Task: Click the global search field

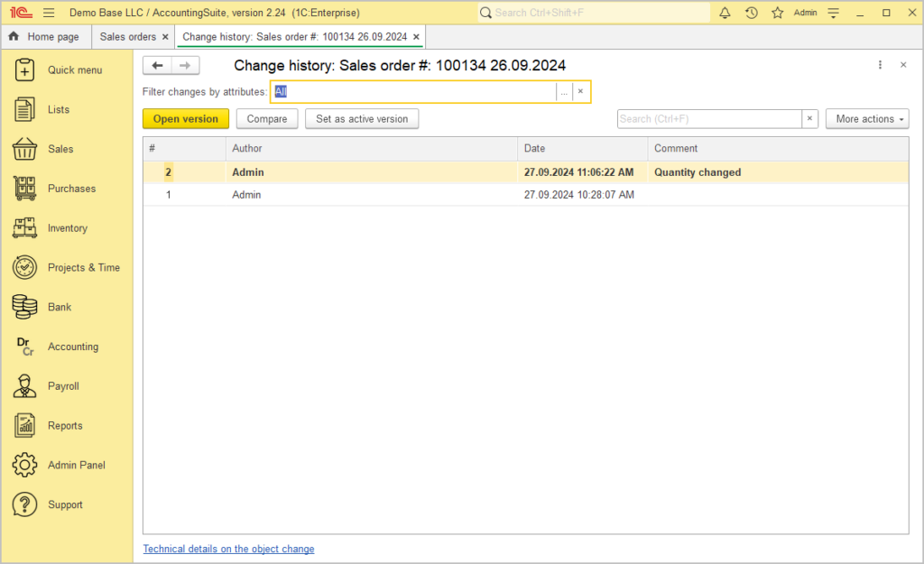Action: tap(593, 13)
